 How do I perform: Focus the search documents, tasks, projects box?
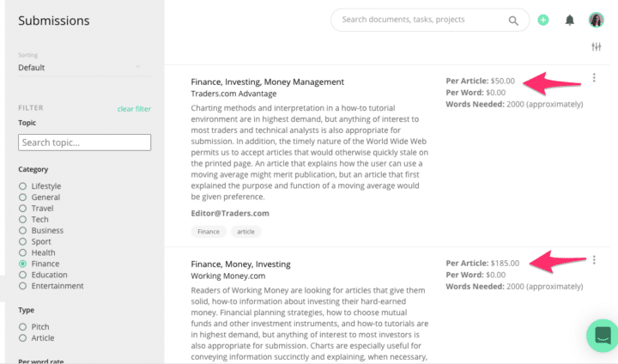pos(421,20)
